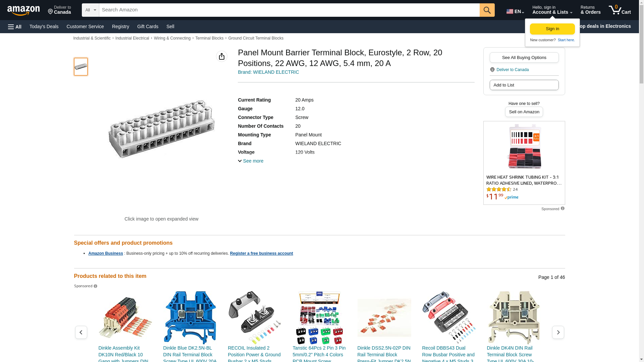Open the search category All dropdown
This screenshot has width=644, height=362.
tap(90, 10)
